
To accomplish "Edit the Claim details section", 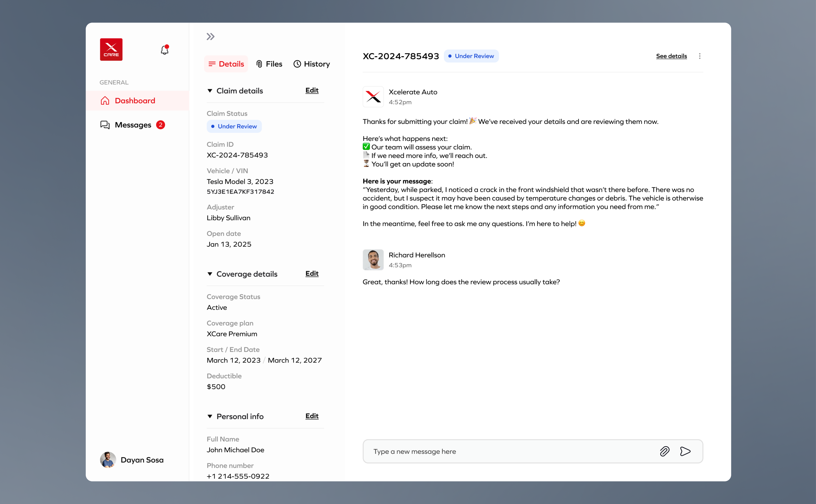I will 312,90.
